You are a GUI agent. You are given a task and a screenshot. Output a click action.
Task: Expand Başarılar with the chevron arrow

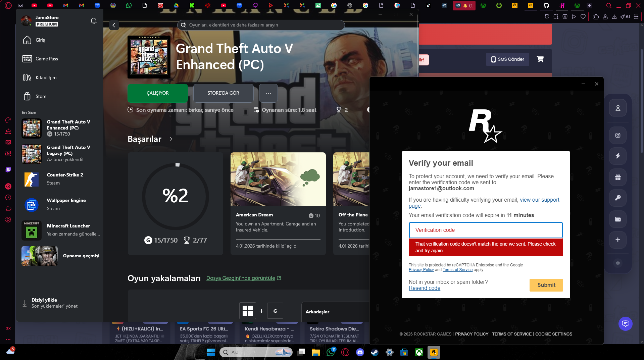(171, 139)
